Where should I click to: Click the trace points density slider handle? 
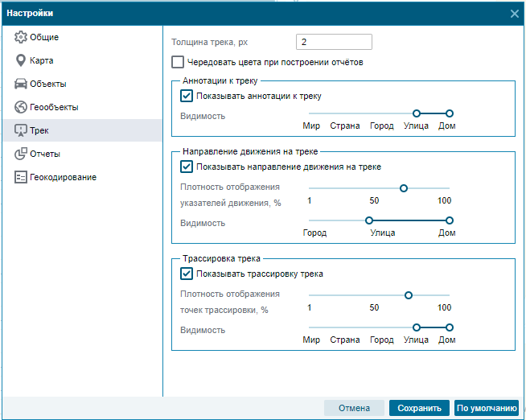point(409,295)
